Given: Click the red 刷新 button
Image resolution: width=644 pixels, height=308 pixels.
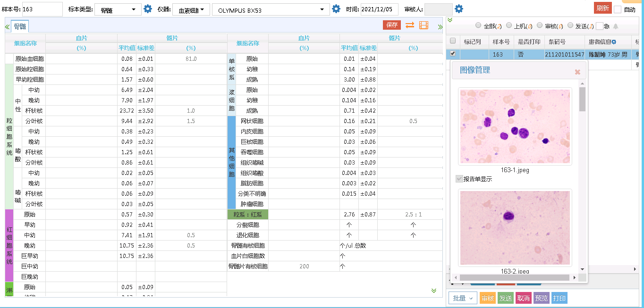Looking at the screenshot, I should [x=602, y=8].
